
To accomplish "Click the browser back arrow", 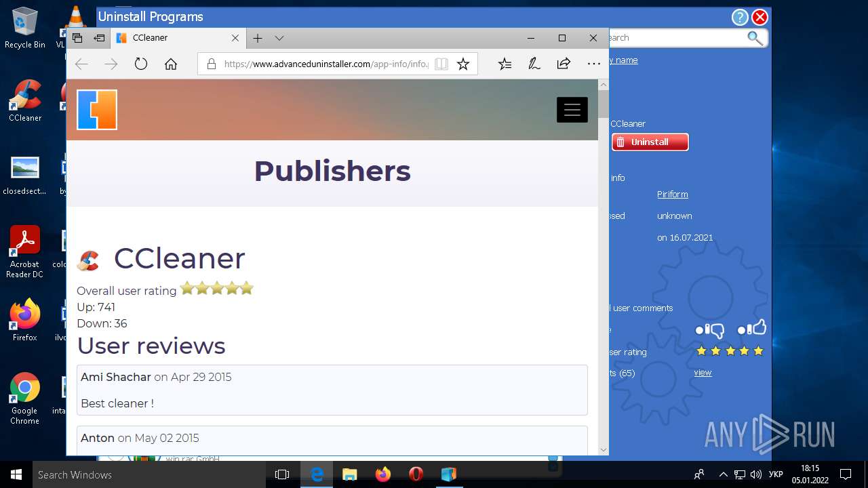I will coord(81,64).
